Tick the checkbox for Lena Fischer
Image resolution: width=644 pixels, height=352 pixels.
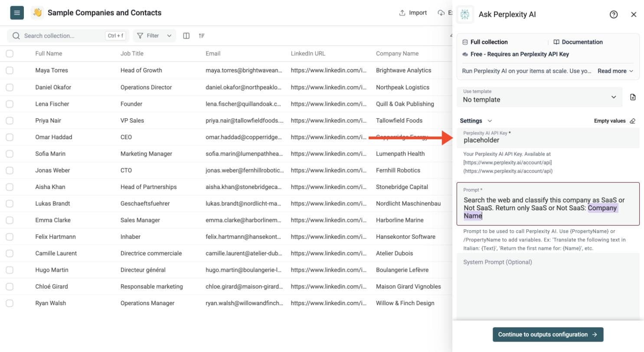click(x=10, y=104)
